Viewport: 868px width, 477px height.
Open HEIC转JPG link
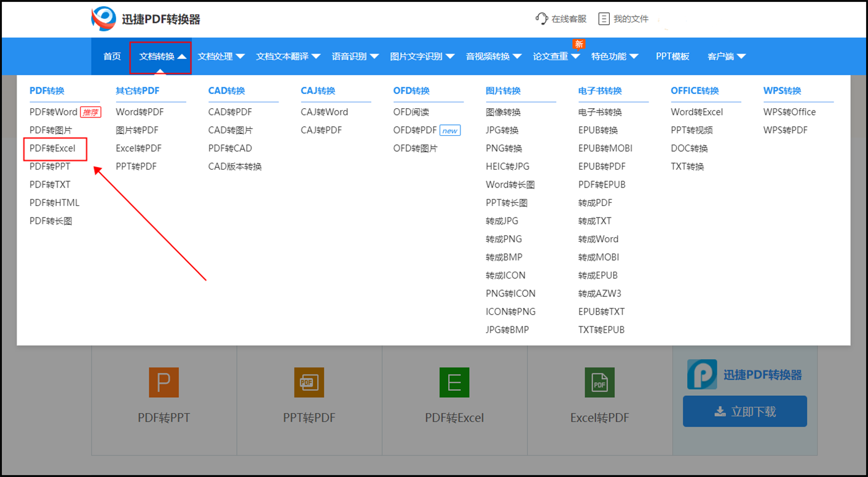507,167
